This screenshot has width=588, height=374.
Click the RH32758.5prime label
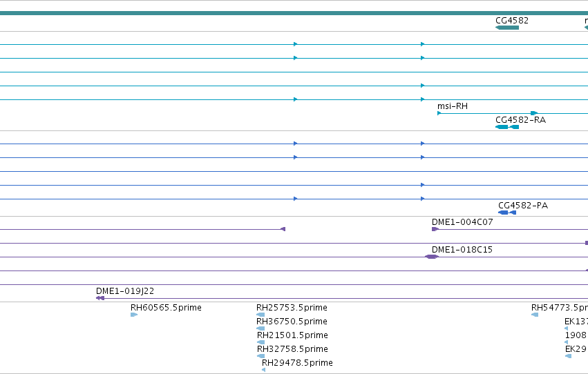pos(292,349)
